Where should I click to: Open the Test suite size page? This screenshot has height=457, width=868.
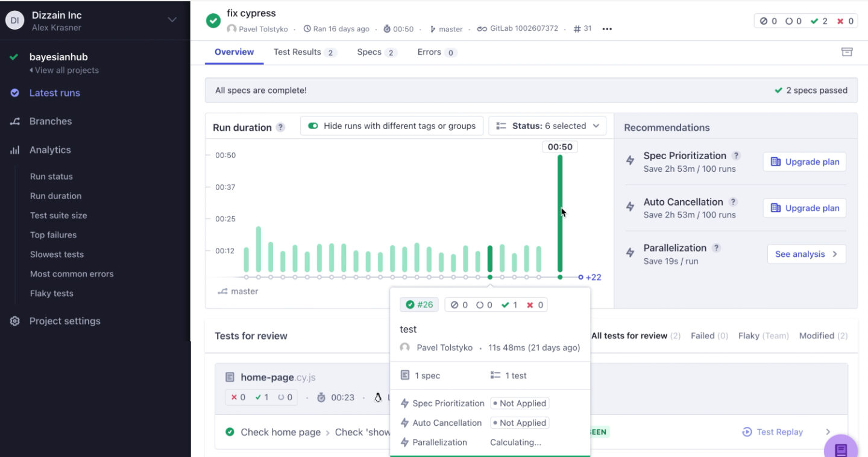point(58,215)
